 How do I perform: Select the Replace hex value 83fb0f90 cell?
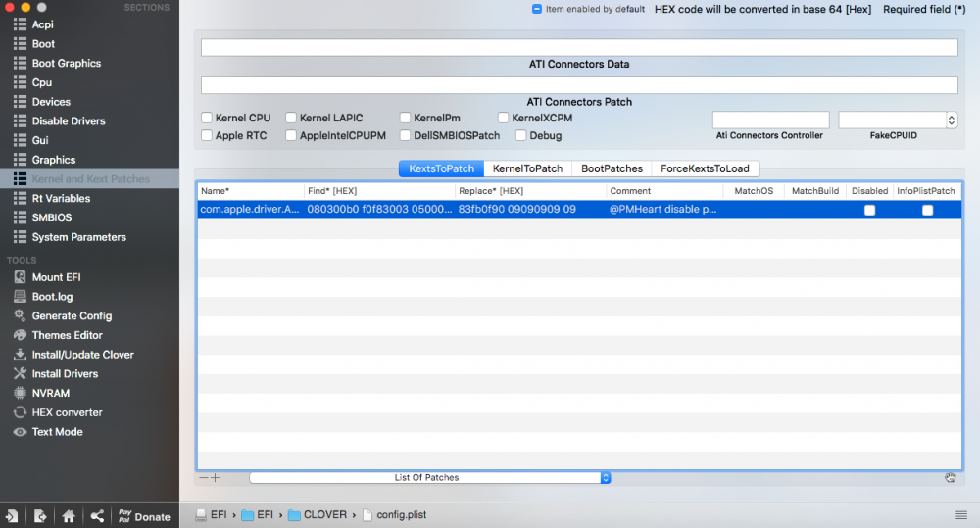tap(517, 210)
